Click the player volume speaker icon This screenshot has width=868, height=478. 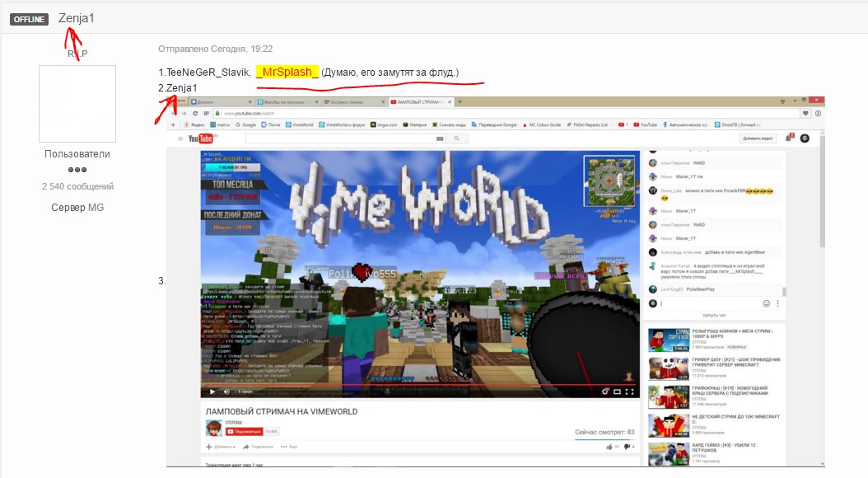pos(226,391)
